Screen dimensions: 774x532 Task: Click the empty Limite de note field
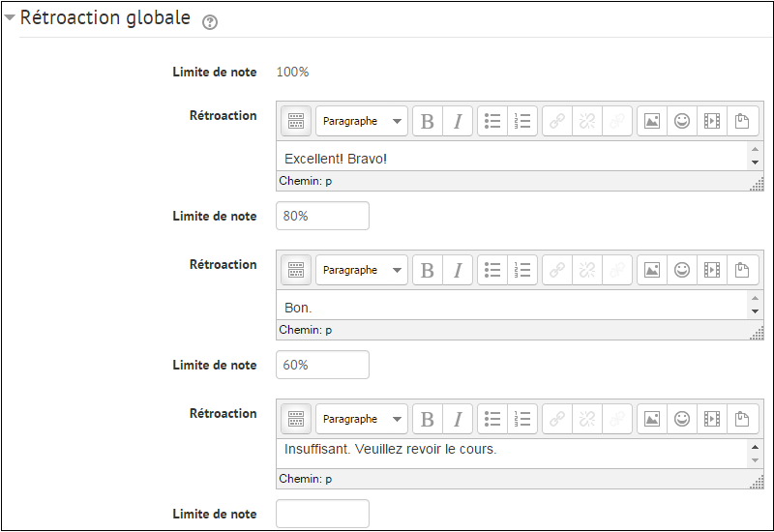322,514
